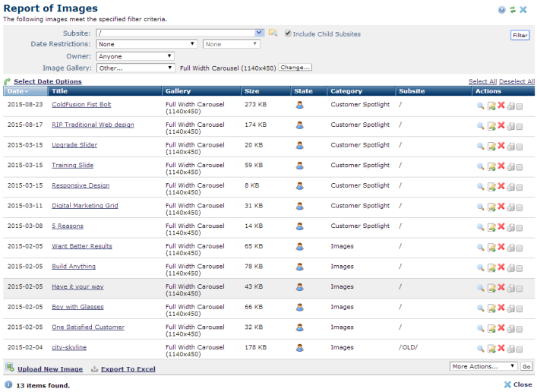Sort by the Date column header
The height and width of the screenshot is (392, 537).
coord(18,91)
